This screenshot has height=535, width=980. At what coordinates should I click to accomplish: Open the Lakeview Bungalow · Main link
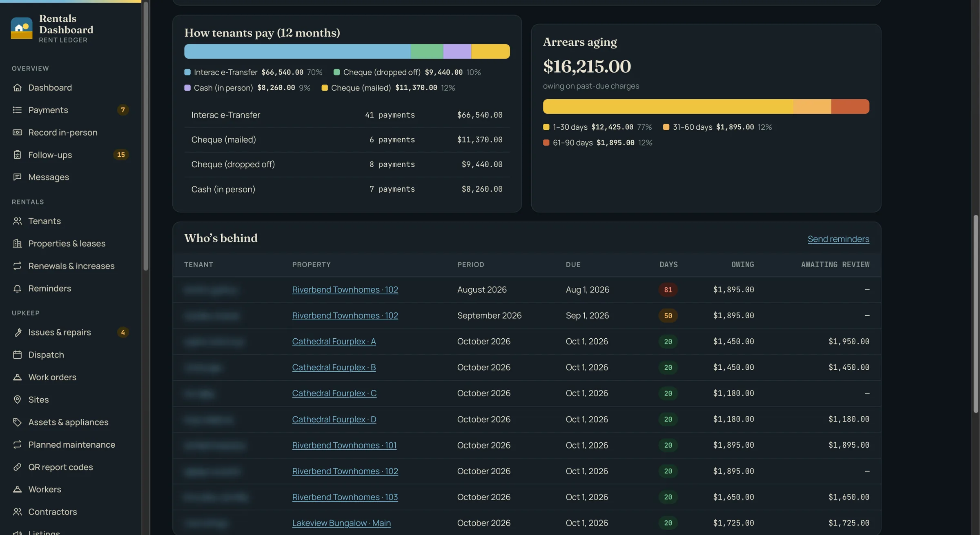point(341,523)
